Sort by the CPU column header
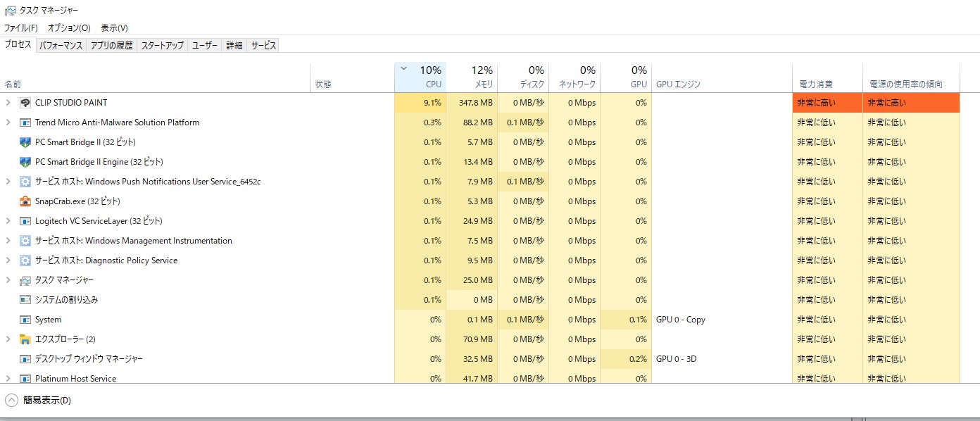This screenshot has height=421, width=980. [x=420, y=77]
